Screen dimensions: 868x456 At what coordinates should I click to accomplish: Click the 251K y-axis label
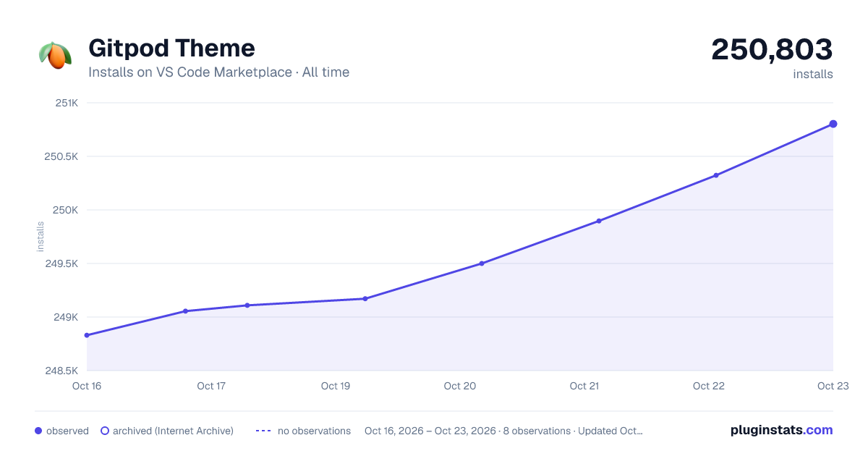[x=67, y=103]
